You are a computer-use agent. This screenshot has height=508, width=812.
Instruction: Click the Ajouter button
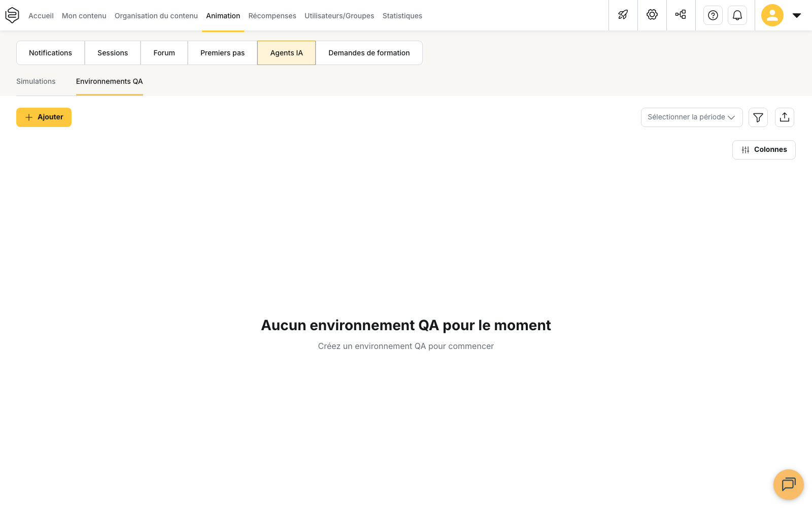tap(44, 117)
